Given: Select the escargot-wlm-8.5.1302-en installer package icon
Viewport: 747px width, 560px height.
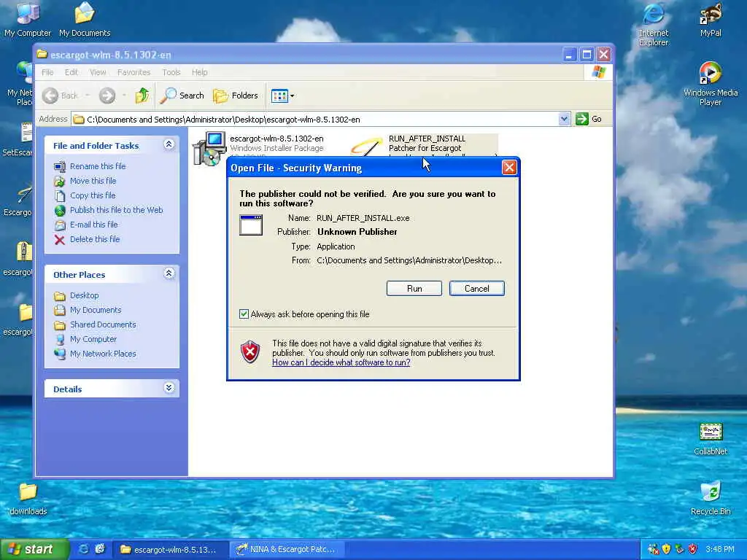Looking at the screenshot, I should (209, 147).
